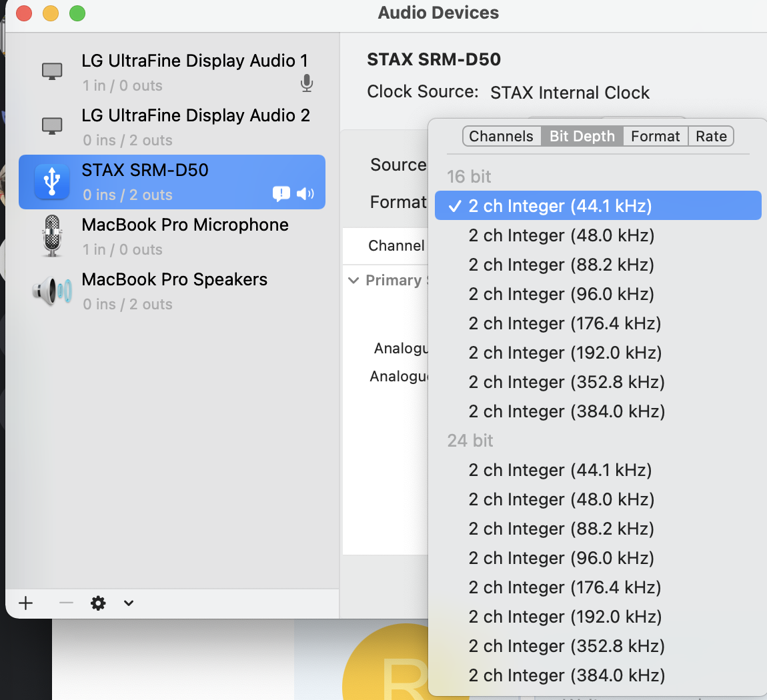Click the 16 bit section header
Screen dimensions: 767x700
pos(469,177)
